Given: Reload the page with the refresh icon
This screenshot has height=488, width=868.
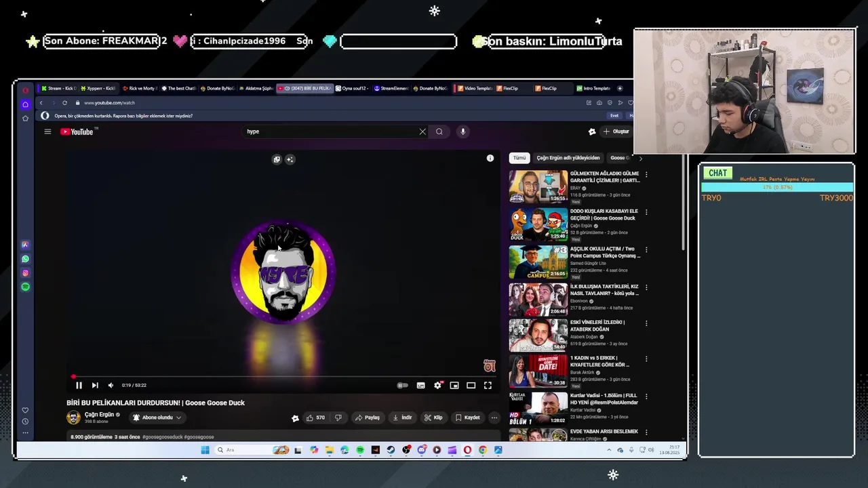Looking at the screenshot, I should pyautogui.click(x=64, y=103).
